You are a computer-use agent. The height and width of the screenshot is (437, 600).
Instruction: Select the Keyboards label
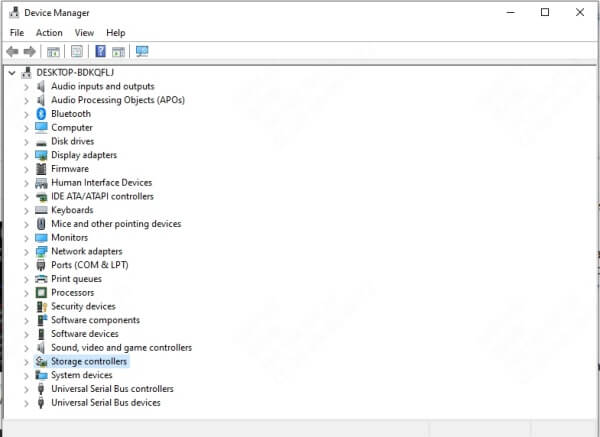point(72,210)
